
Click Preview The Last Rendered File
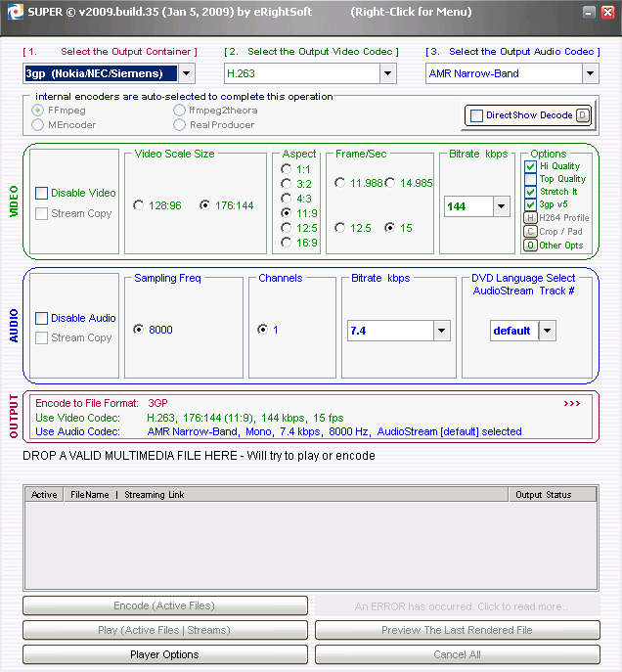tap(457, 630)
